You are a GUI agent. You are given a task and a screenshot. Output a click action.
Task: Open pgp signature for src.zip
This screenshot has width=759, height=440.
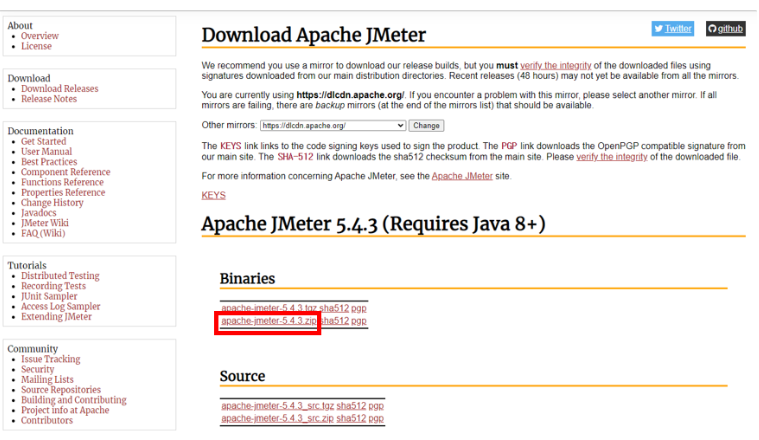click(x=376, y=418)
